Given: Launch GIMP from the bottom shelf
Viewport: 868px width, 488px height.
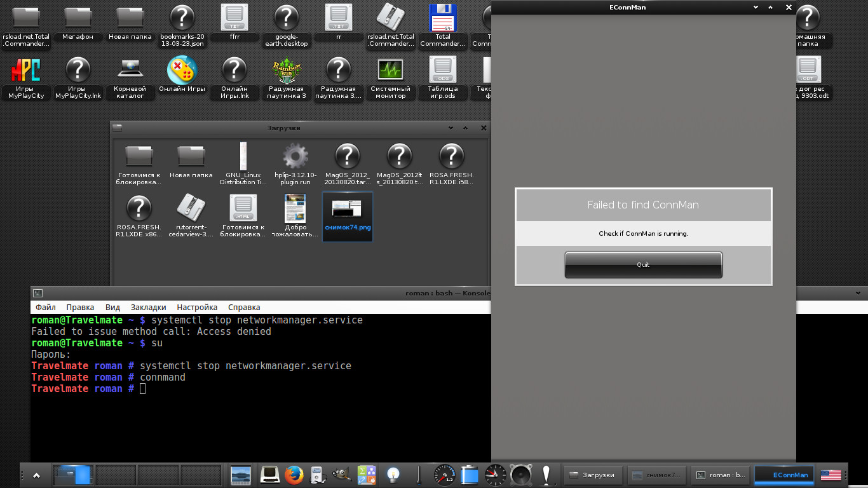Looking at the screenshot, I should tap(341, 475).
